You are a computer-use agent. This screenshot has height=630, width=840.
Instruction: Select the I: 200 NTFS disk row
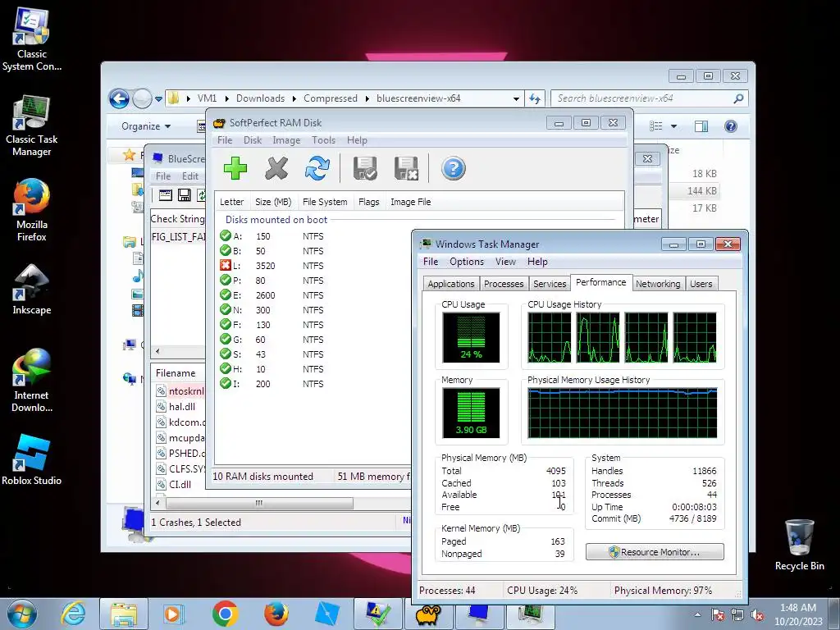tap(313, 384)
